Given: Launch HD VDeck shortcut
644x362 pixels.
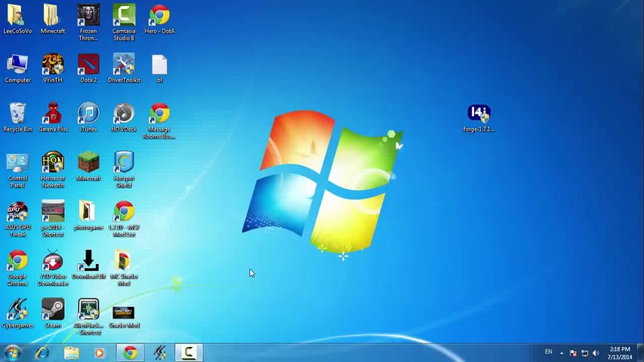Looking at the screenshot, I should (x=124, y=118).
